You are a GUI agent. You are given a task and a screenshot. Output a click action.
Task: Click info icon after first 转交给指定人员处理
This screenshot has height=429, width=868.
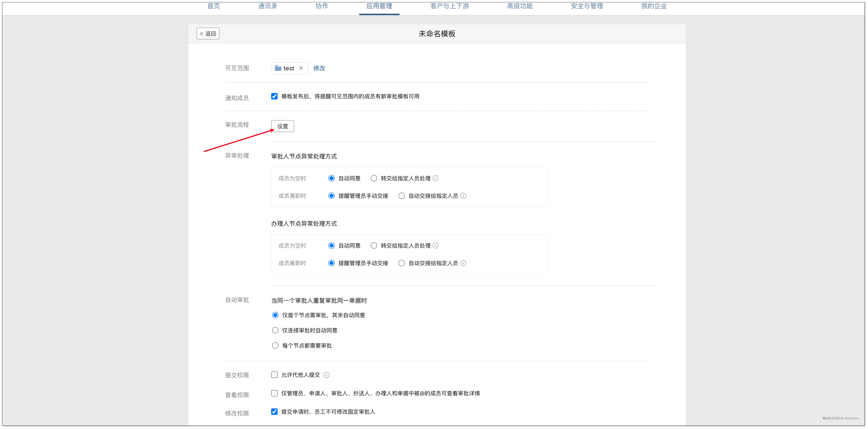[435, 178]
